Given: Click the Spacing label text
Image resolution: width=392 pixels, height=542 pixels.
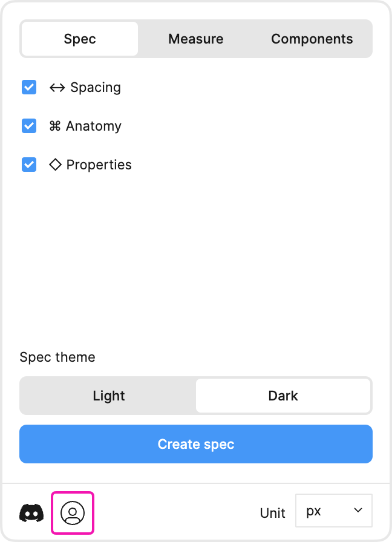Looking at the screenshot, I should (x=96, y=88).
